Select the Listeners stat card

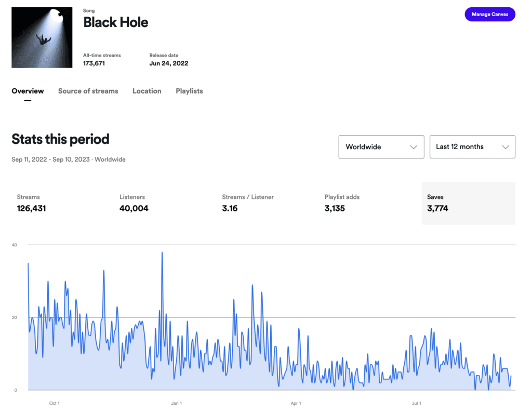click(161, 203)
